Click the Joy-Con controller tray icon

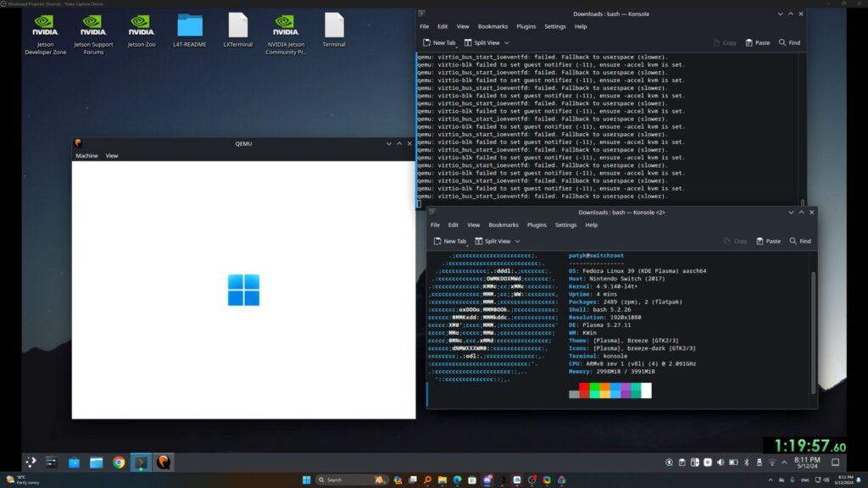pyautogui.click(x=694, y=462)
